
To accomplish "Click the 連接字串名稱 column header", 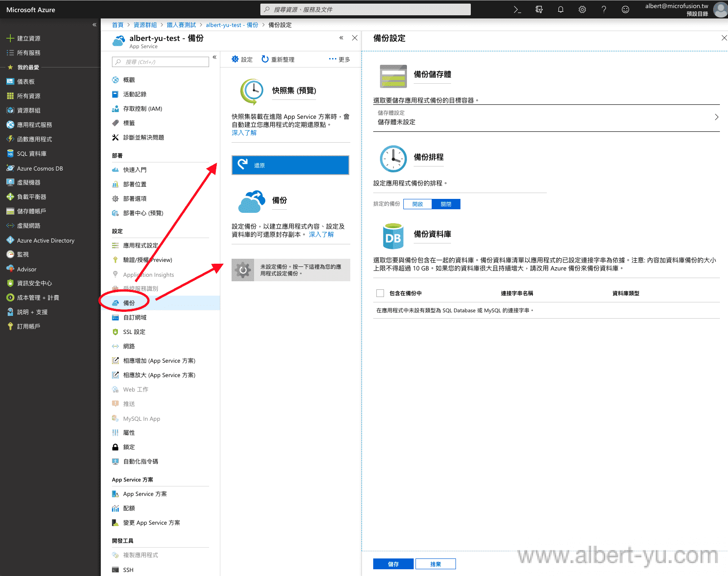I will pos(517,293).
